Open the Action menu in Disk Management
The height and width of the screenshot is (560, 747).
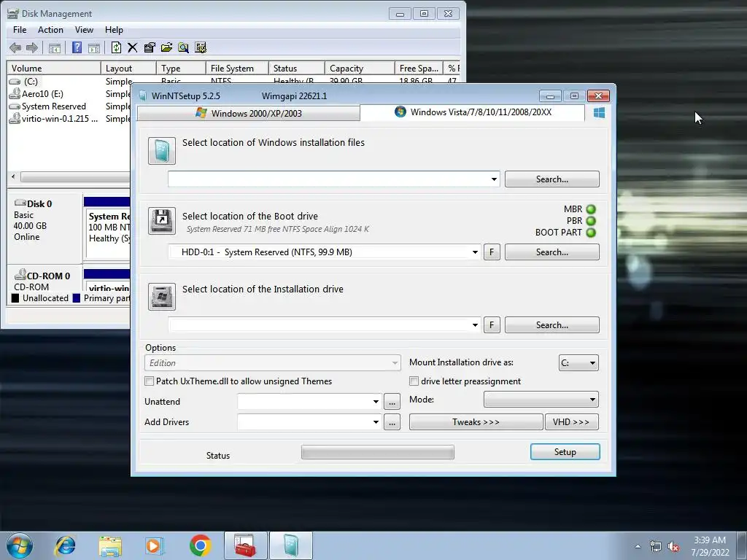tap(50, 30)
